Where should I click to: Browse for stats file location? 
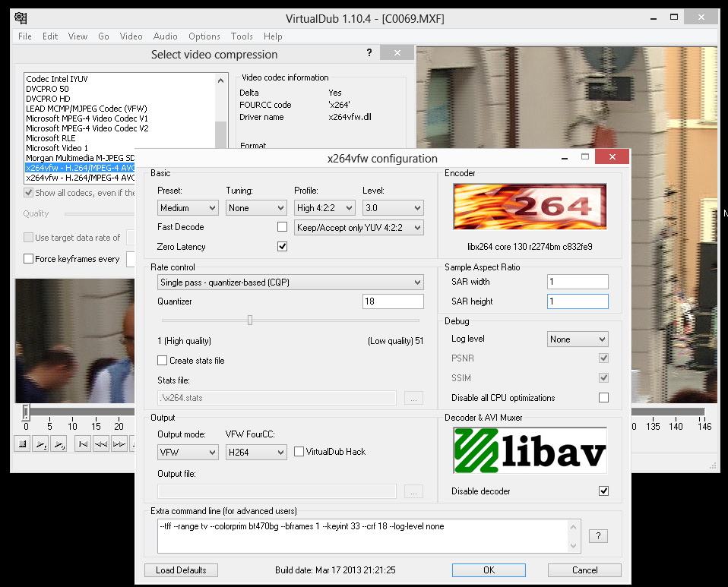413,398
